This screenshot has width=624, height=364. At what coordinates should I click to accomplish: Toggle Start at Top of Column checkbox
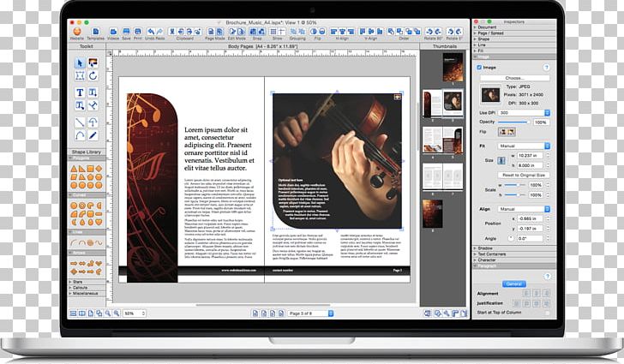pyautogui.click(x=548, y=313)
